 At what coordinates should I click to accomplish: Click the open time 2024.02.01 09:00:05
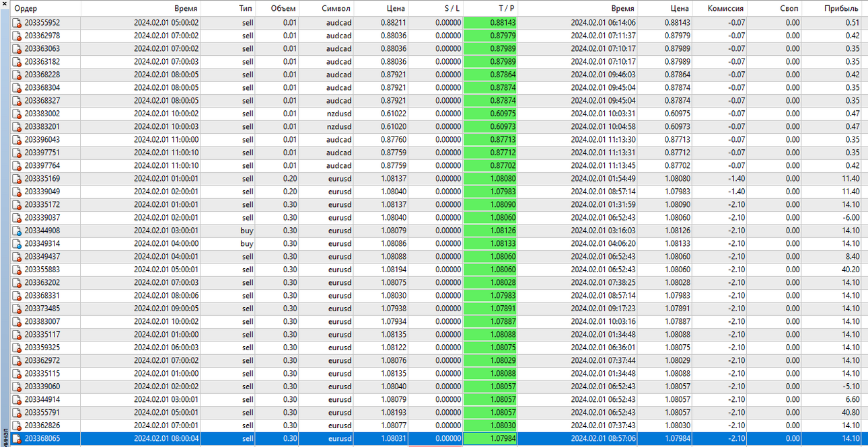click(x=166, y=309)
